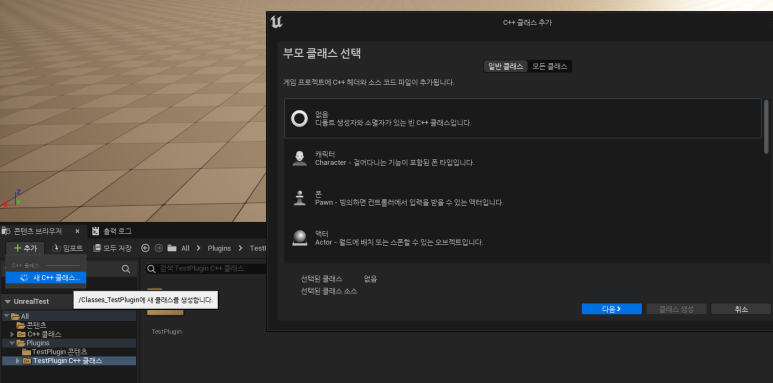This screenshot has width=773, height=383.
Task: Expand the C++ 클래스 tree node
Action: pyautogui.click(x=12, y=334)
